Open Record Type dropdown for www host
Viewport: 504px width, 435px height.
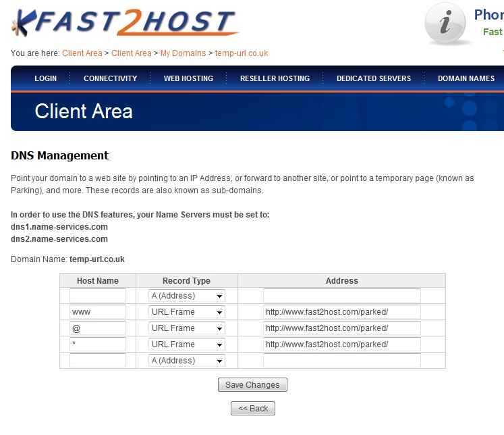pyautogui.click(x=187, y=312)
